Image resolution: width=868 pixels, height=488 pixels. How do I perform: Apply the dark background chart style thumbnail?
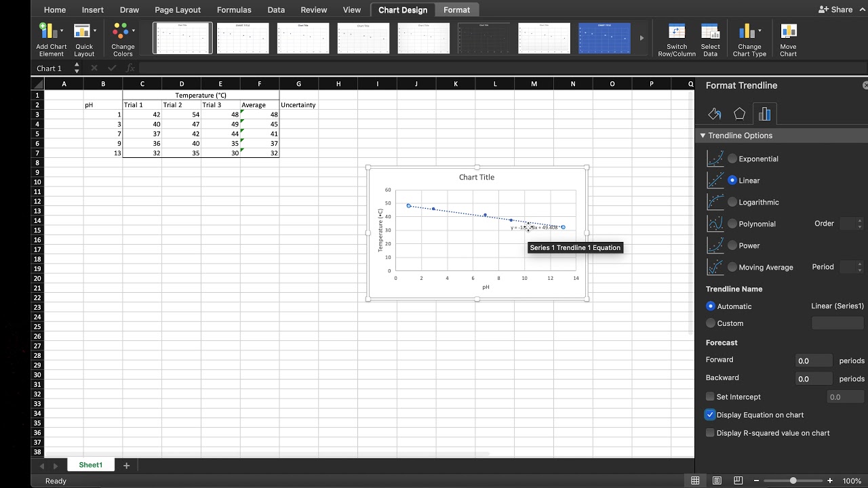(484, 38)
